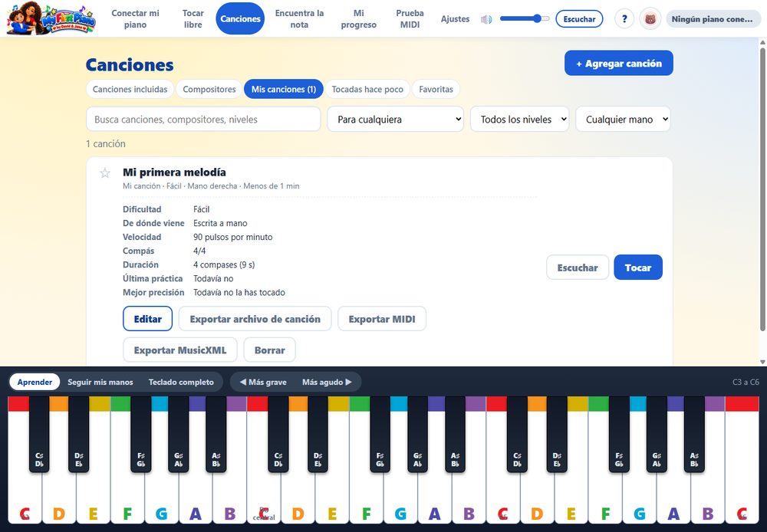The image size is (767, 532).
Task: Play the leftmost F♯/G♭ black key
Action: [x=141, y=435]
